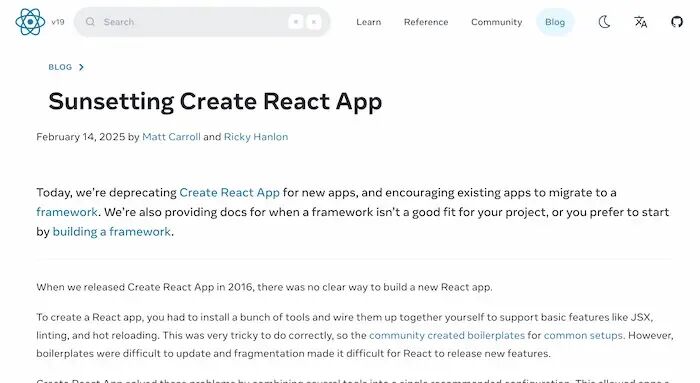Open the Learn menu item

pos(368,22)
